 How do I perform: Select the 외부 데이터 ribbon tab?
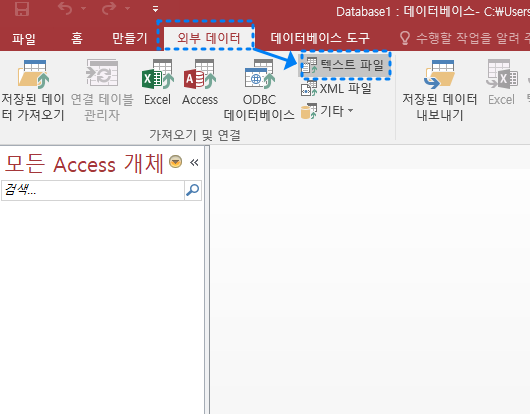click(x=208, y=38)
